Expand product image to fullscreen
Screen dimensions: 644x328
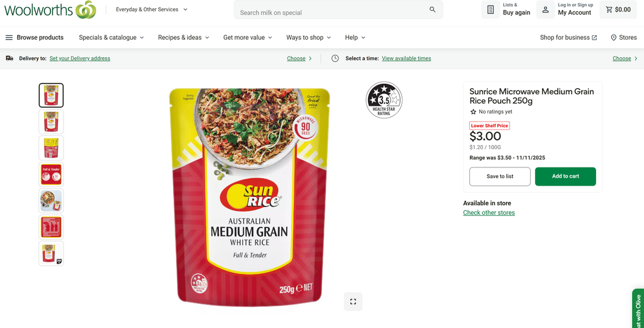tap(353, 302)
